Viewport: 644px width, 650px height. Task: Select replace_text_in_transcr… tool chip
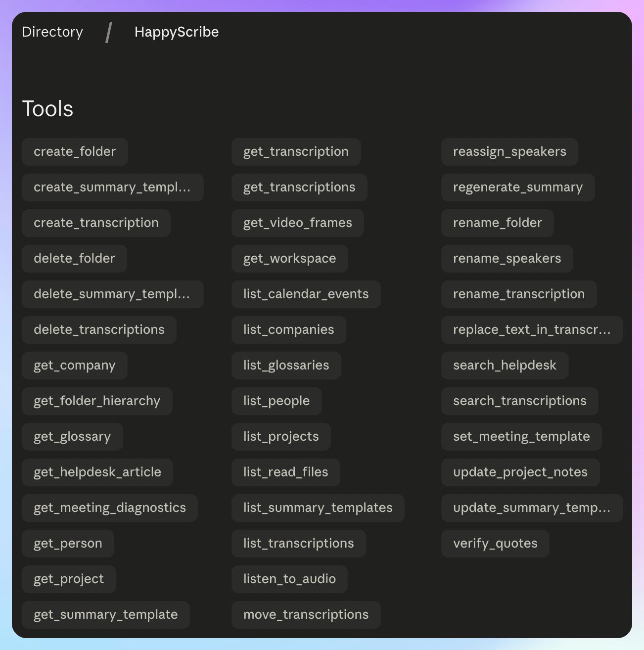(x=532, y=330)
